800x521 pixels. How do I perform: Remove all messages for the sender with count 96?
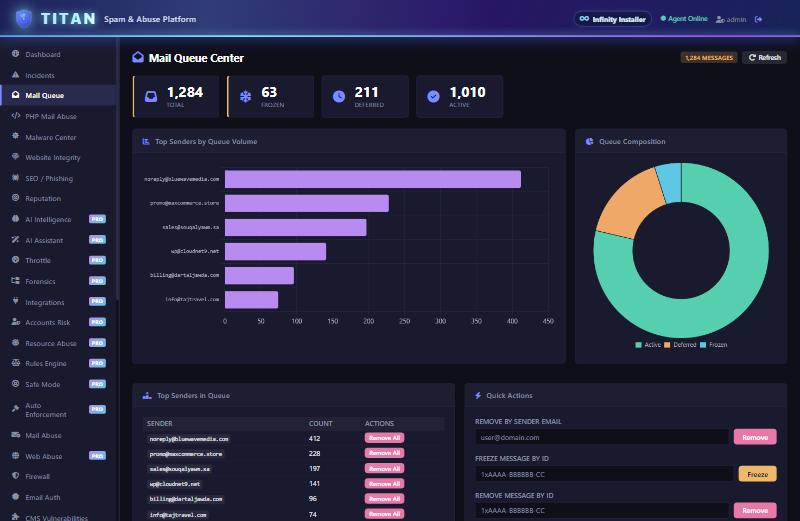pyautogui.click(x=384, y=499)
